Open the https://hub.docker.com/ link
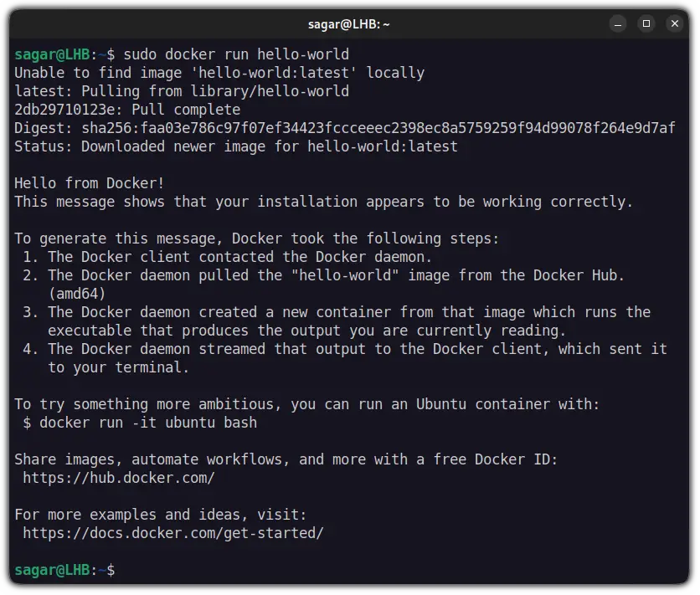This screenshot has height=595, width=700. [119, 478]
